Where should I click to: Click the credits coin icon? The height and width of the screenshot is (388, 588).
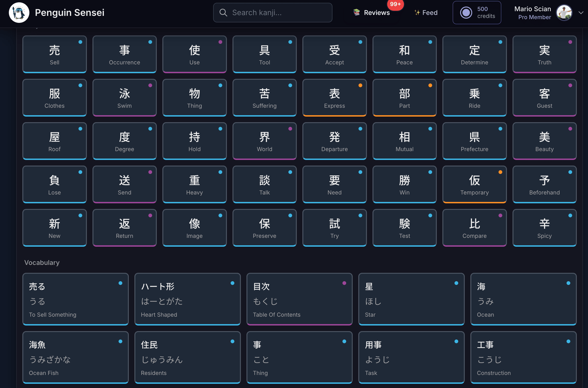coord(466,13)
